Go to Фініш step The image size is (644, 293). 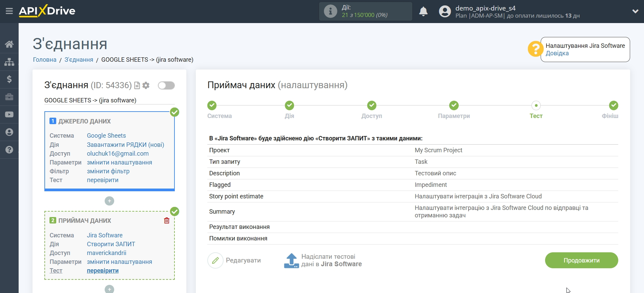[x=614, y=105]
